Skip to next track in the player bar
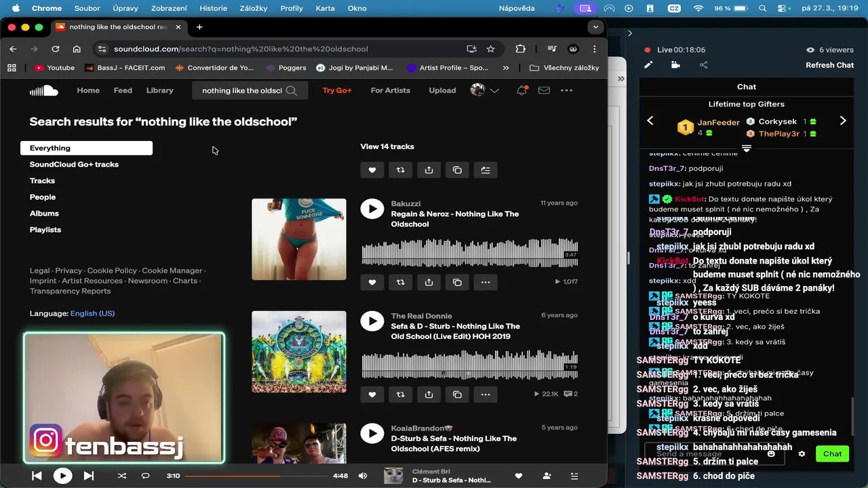Viewport: 868px width, 488px height. click(x=89, y=476)
